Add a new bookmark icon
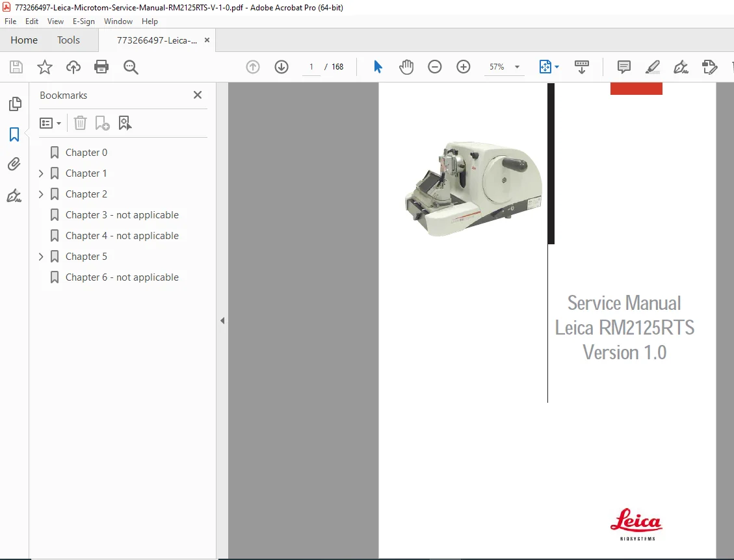Screen dimensions: 734x560 point(102,123)
